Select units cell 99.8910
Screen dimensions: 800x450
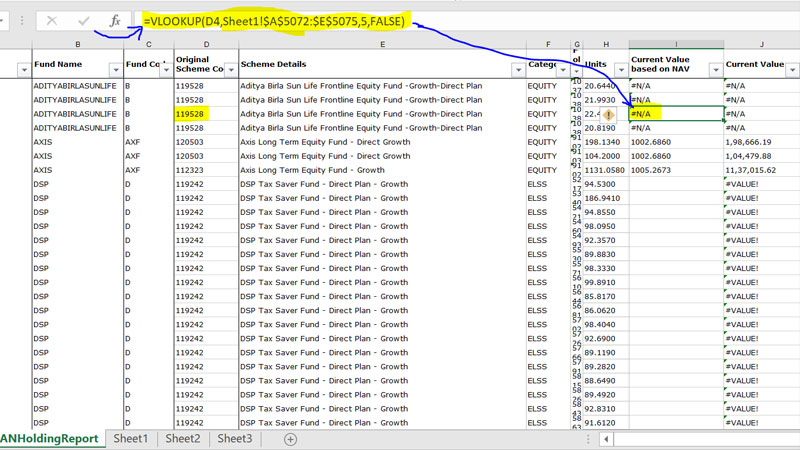[606, 282]
